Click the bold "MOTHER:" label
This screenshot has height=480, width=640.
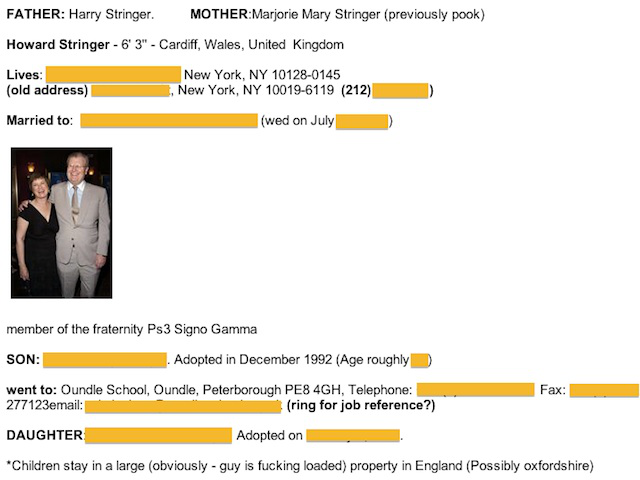click(221, 14)
